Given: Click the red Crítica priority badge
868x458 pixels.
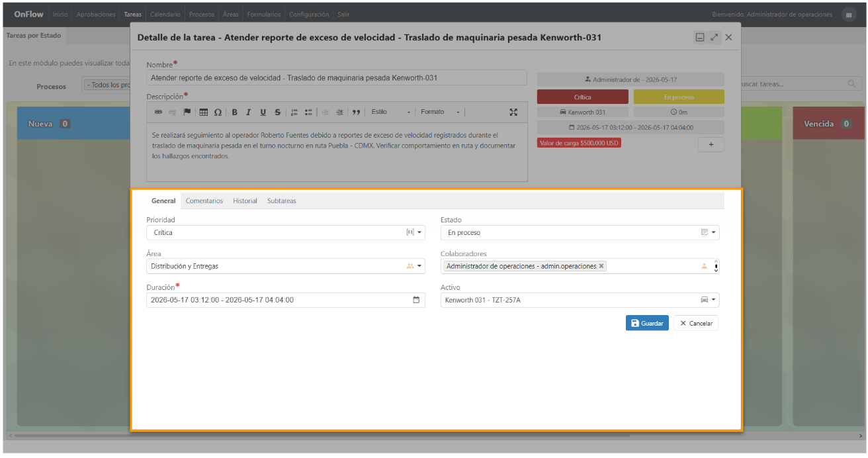Looking at the screenshot, I should [x=583, y=97].
